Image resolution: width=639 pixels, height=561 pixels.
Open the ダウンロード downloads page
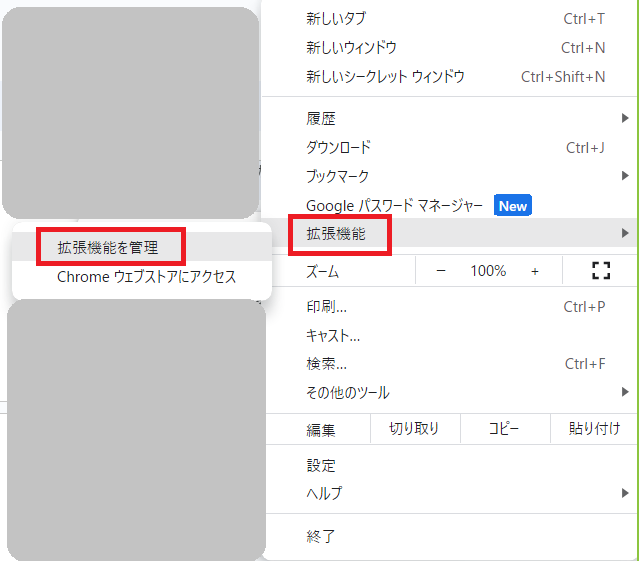450,147
